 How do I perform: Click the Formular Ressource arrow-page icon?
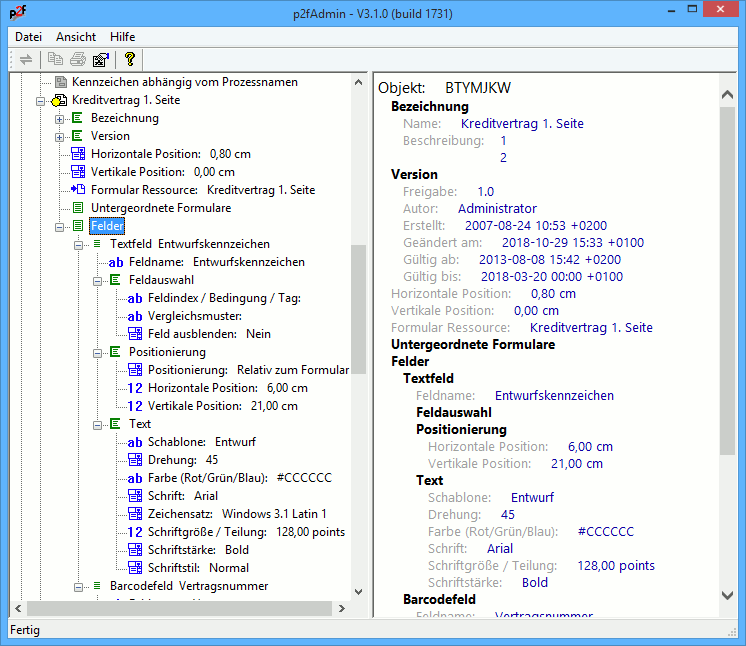click(x=79, y=190)
